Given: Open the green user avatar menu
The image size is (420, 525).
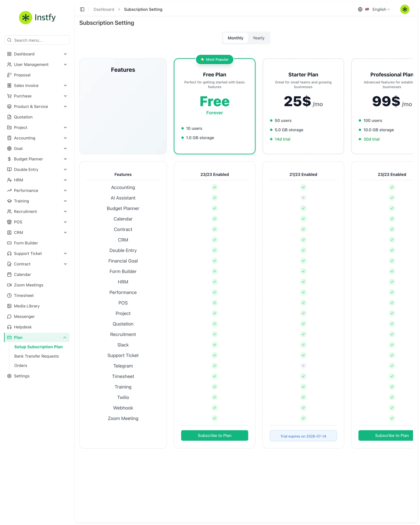Looking at the screenshot, I should coord(405,9).
